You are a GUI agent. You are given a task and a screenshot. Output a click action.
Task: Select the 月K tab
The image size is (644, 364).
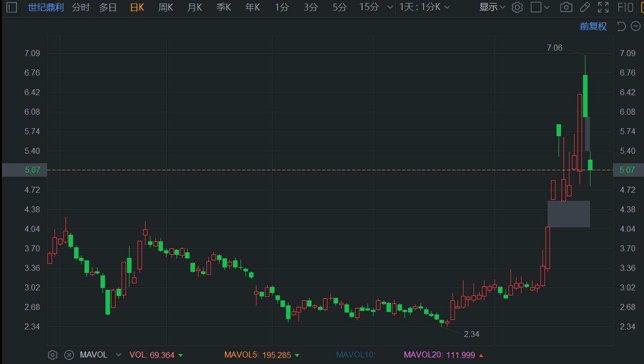click(194, 8)
